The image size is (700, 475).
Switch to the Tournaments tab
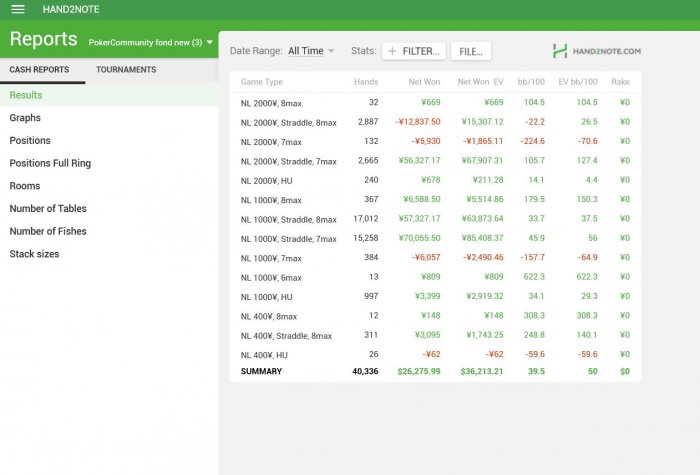coord(126,70)
